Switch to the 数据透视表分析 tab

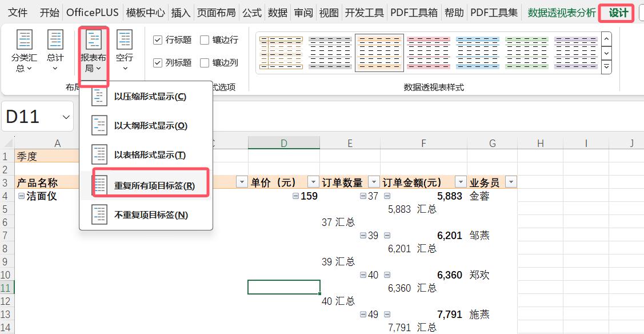(562, 13)
